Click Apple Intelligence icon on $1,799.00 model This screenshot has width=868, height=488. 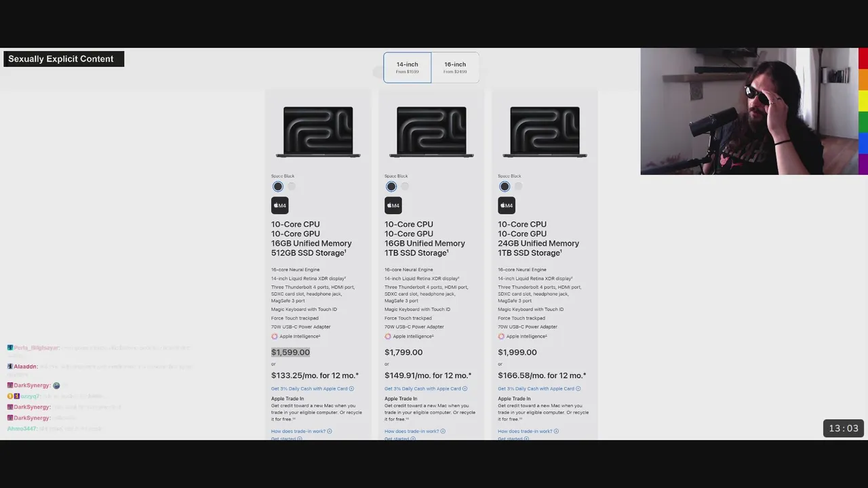(x=388, y=336)
